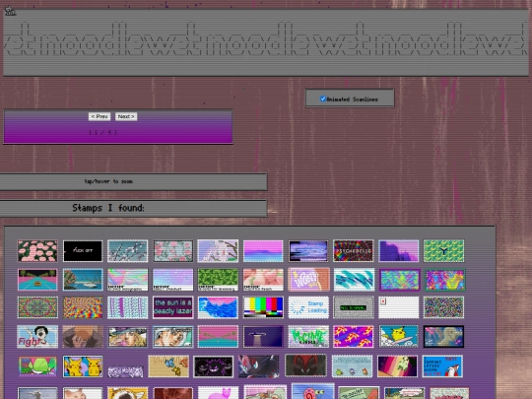Open the multicolor pixel noise stamp
The image size is (532, 399).
pos(443,307)
